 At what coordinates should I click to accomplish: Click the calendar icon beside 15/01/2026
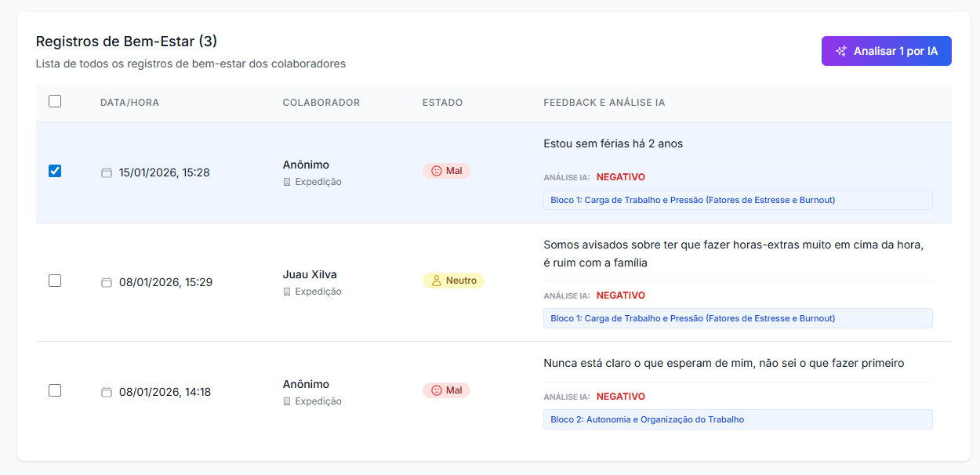(107, 172)
